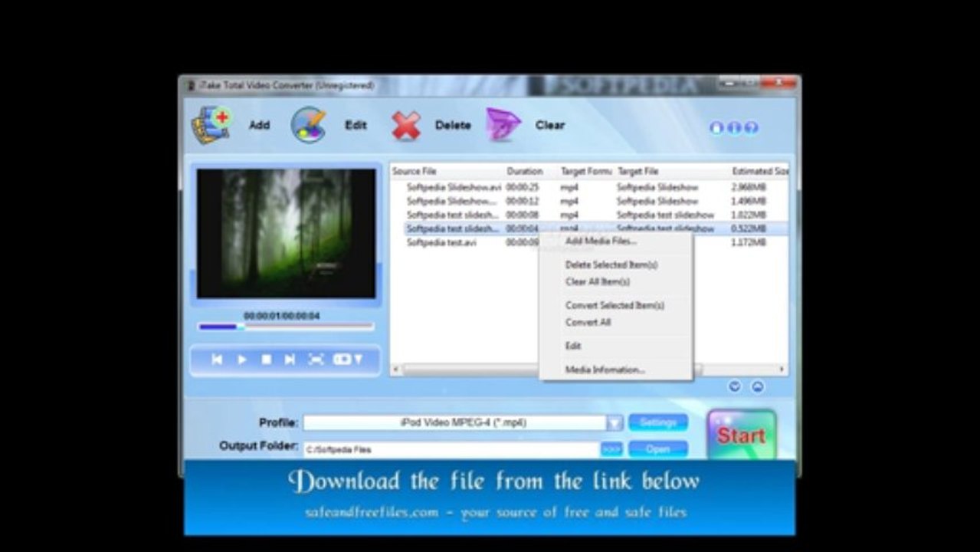Choose Convert All in context menu
Image resolution: width=980 pixels, height=552 pixels.
coord(588,322)
